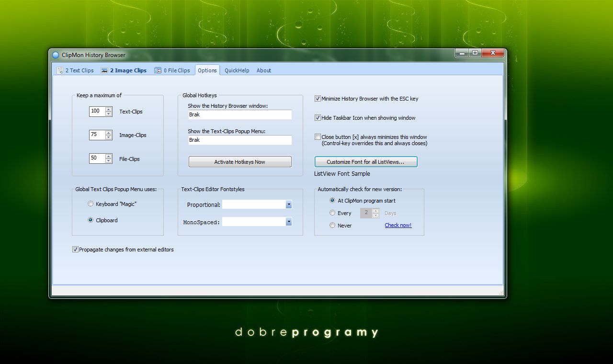
Task: Click the Image Clips tab icon
Action: point(104,70)
